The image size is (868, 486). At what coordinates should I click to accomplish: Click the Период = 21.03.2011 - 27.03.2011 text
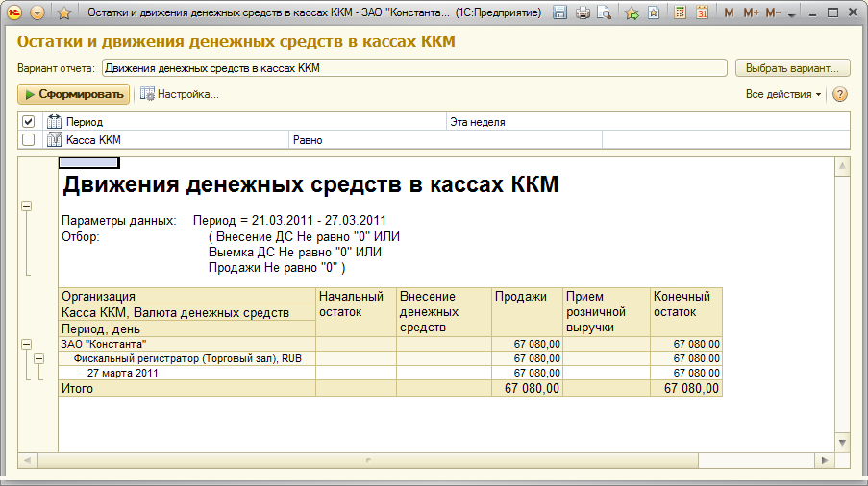click(x=289, y=220)
